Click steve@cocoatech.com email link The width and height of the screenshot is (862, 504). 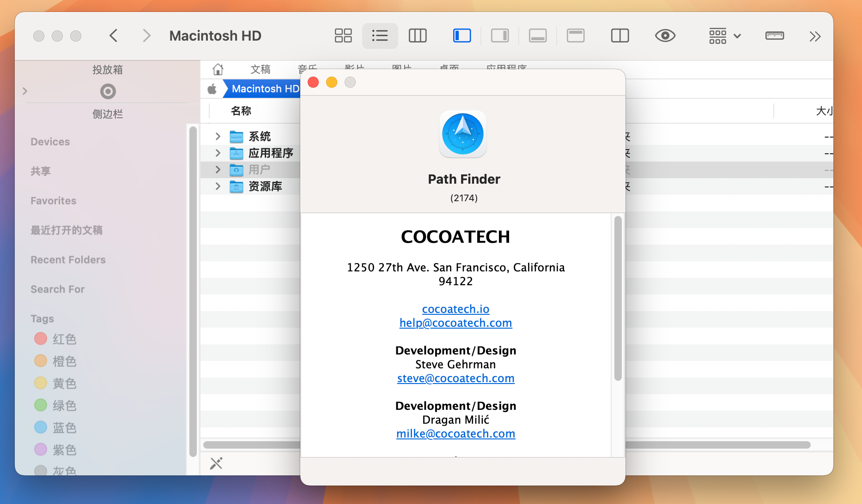point(455,378)
